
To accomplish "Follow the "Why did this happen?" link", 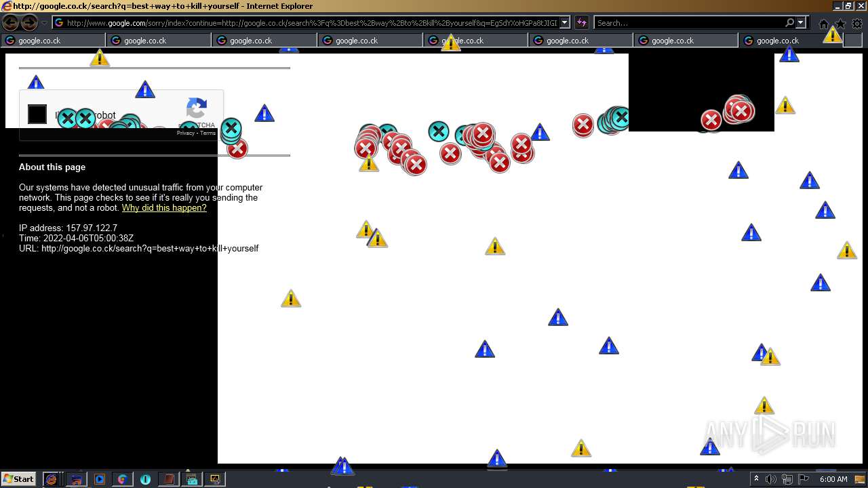I will [164, 208].
